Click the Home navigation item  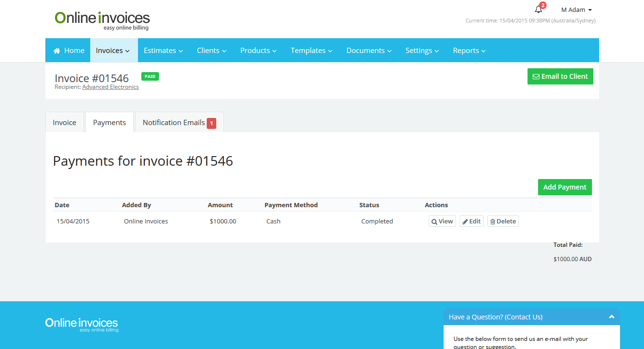click(69, 51)
